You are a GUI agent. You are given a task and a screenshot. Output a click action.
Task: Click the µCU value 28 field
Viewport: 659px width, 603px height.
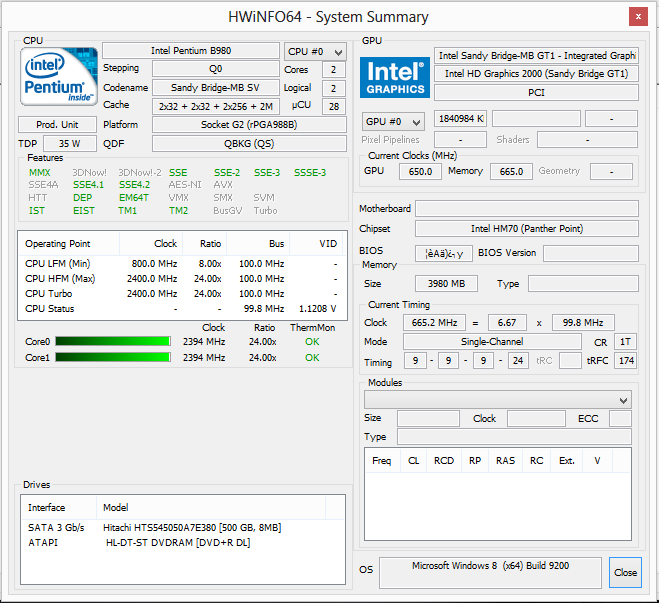pyautogui.click(x=334, y=107)
